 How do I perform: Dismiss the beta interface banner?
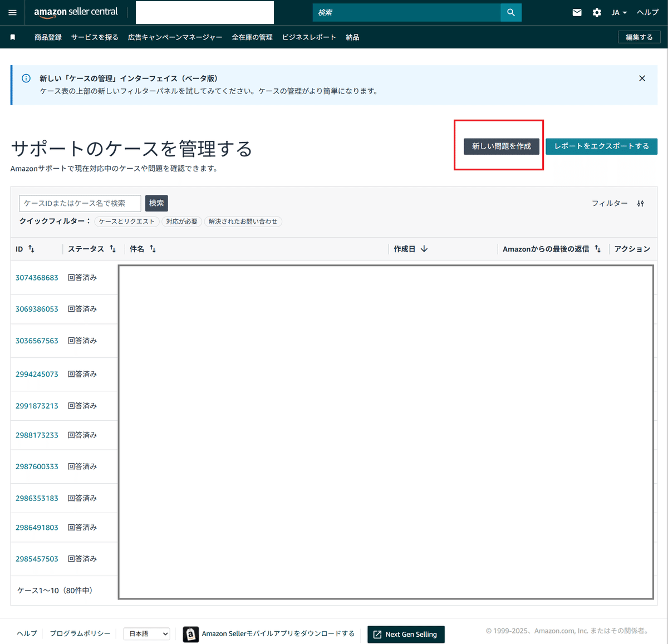[x=642, y=78]
